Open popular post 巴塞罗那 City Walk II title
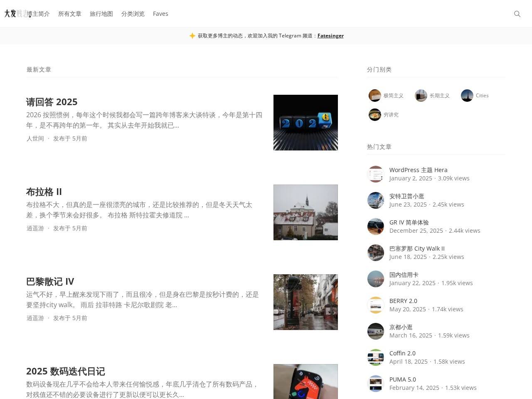 (x=417, y=249)
